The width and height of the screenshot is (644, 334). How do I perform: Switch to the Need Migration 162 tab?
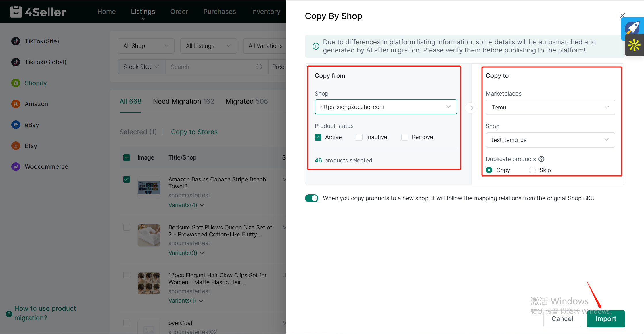pyautogui.click(x=183, y=101)
